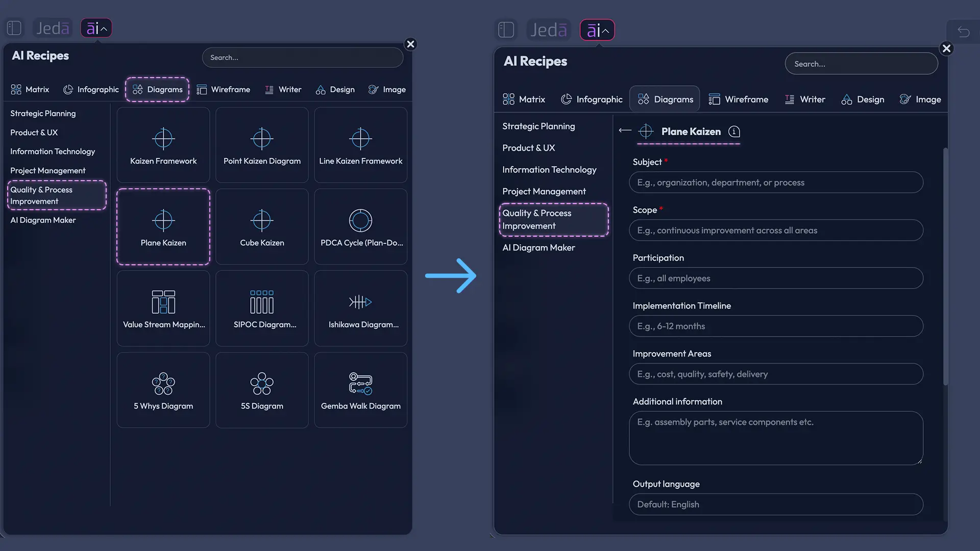This screenshot has width=980, height=551.
Task: Click the form scrollbar in the right panel
Action: pos(945,266)
